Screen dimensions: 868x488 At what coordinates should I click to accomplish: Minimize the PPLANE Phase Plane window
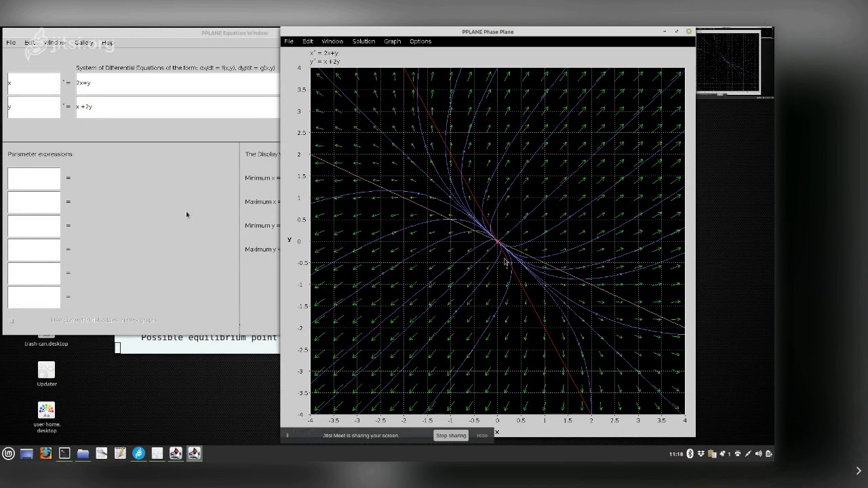click(x=664, y=31)
